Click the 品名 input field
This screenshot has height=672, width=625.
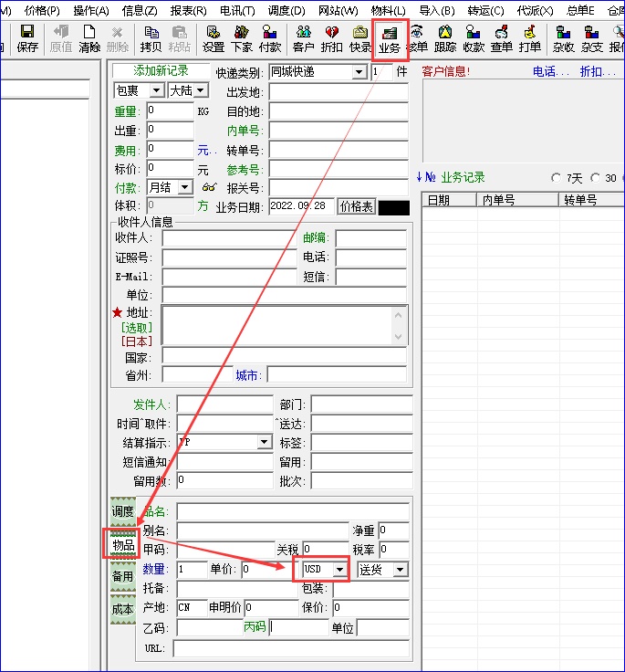[293, 511]
